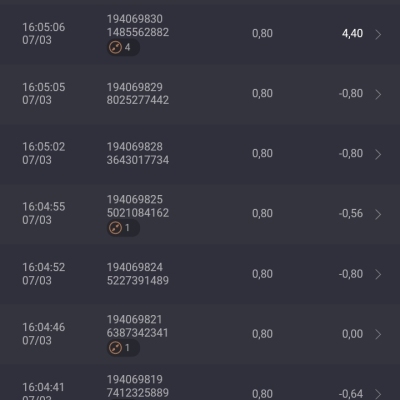The image size is (400, 400).
Task: Select round ID 194069830
Action: pyautogui.click(x=135, y=19)
